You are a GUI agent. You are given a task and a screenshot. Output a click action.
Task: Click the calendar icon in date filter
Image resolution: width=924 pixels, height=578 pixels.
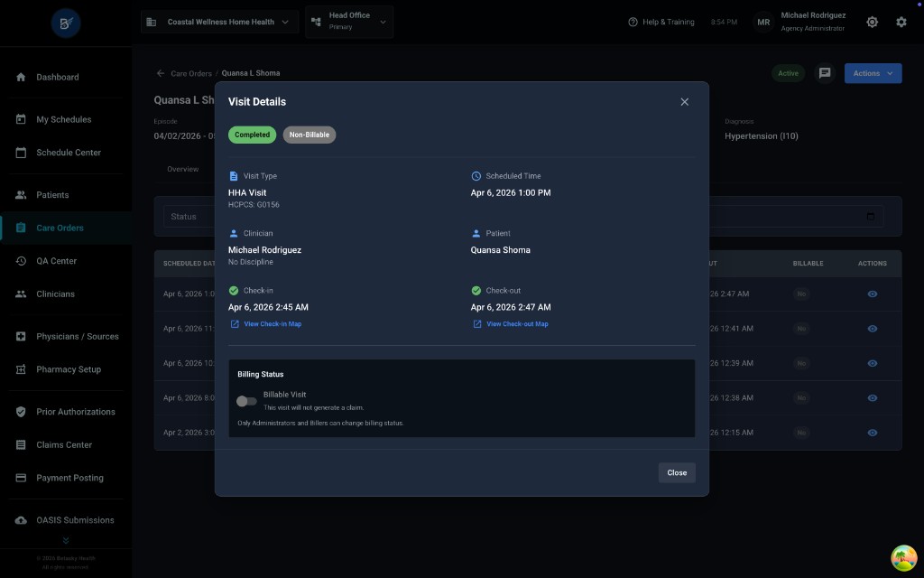coord(871,217)
